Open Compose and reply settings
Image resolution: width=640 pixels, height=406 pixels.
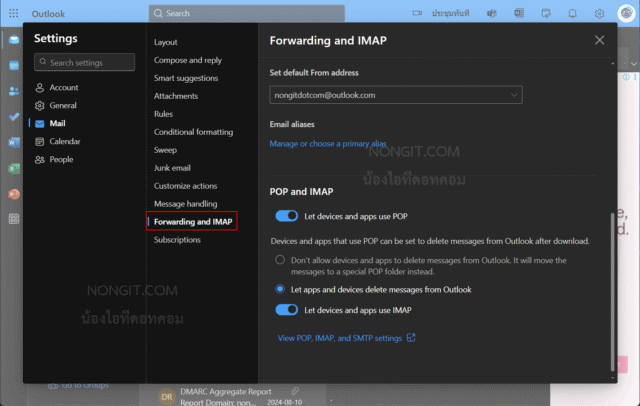[x=188, y=60]
